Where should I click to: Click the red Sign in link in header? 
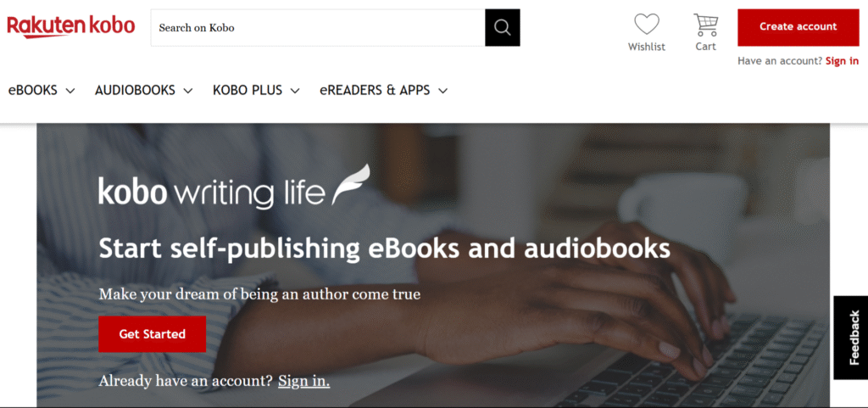click(x=842, y=61)
